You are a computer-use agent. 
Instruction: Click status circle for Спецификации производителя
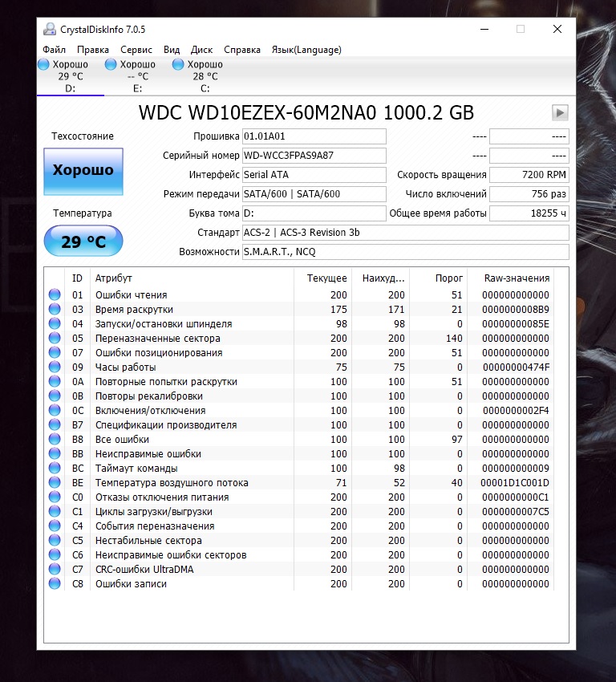pos(55,424)
